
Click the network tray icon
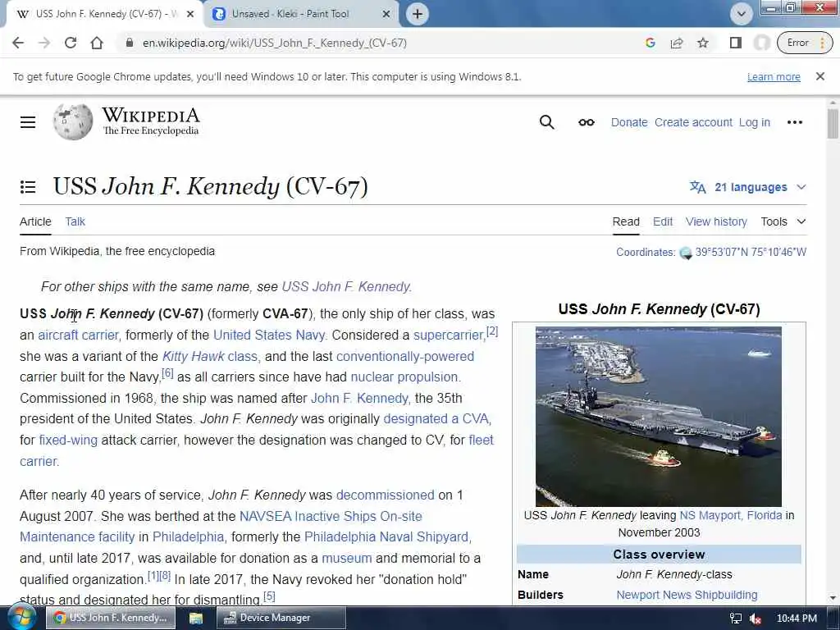[x=736, y=619]
